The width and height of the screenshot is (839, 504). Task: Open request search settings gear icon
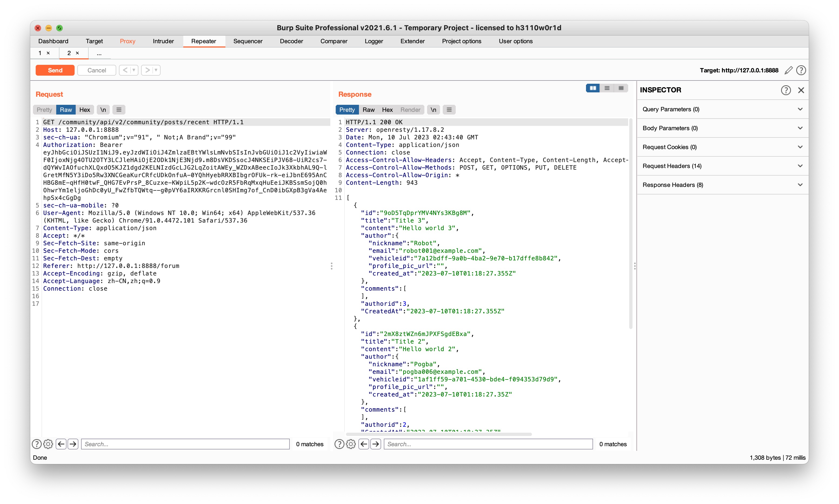(48, 444)
